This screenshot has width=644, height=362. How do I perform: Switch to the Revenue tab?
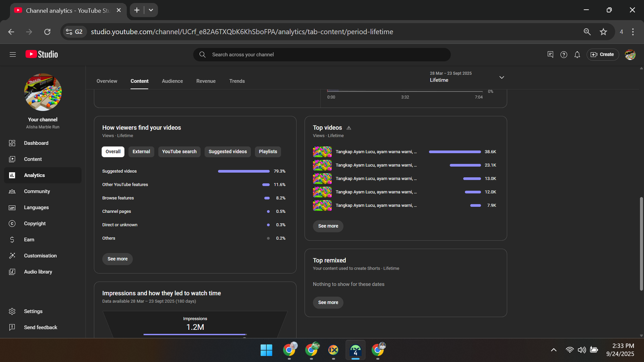click(206, 81)
